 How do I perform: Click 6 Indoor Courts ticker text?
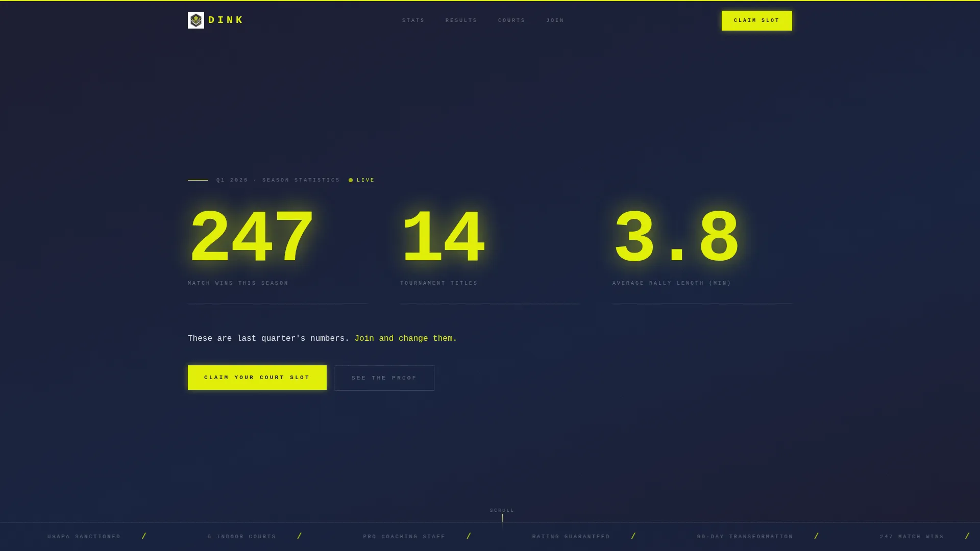(242, 537)
